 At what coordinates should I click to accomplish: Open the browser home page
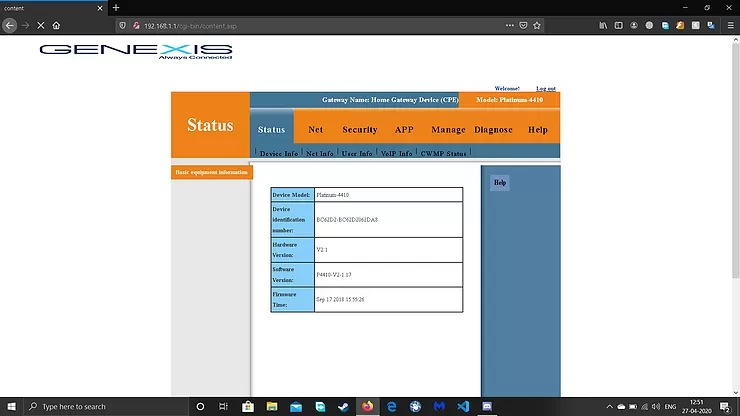pos(56,25)
